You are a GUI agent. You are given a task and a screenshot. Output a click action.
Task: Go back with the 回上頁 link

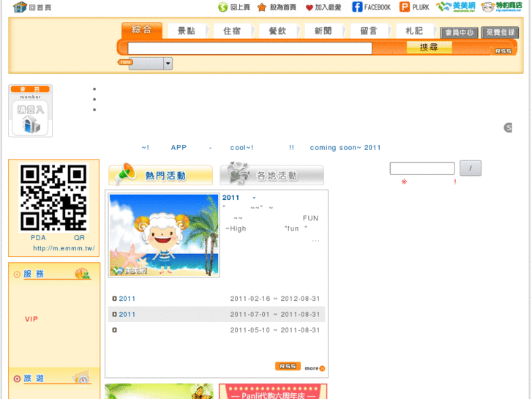point(234,7)
